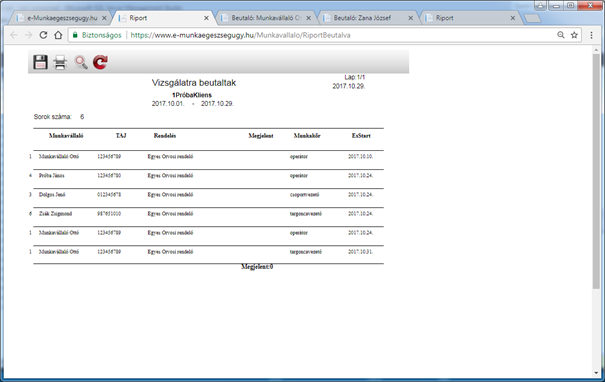Click the TAJ column header

[x=121, y=136]
